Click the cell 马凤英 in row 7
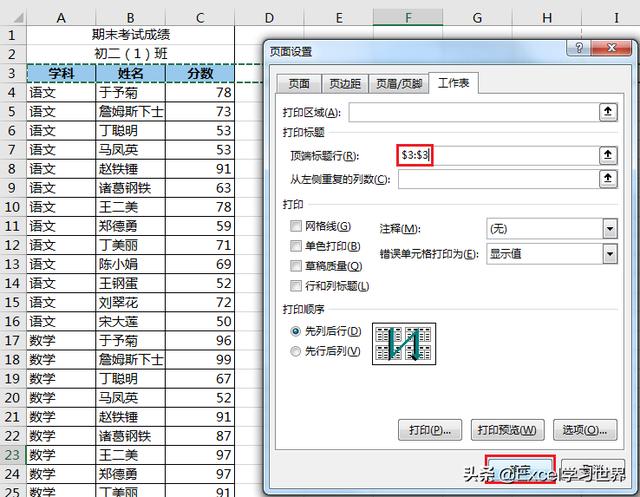 [131, 150]
